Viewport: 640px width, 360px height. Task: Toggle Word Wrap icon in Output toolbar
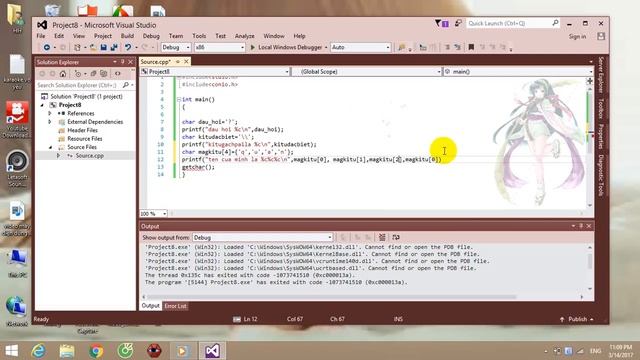click(396, 237)
